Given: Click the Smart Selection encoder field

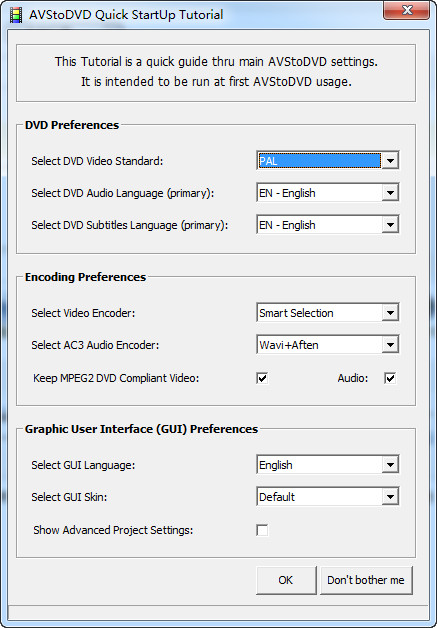Looking at the screenshot, I should [x=319, y=313].
